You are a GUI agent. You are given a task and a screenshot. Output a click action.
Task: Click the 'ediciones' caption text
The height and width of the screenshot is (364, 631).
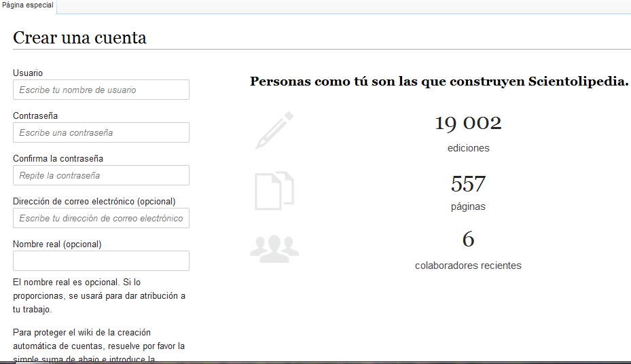[469, 148]
